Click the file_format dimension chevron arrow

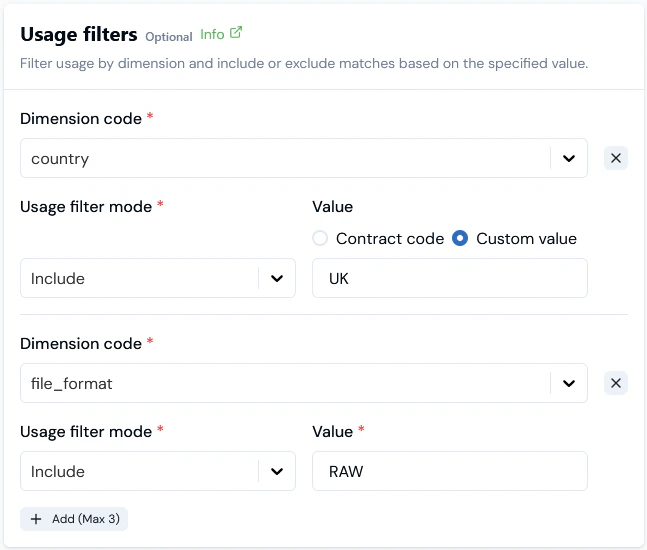coord(568,383)
